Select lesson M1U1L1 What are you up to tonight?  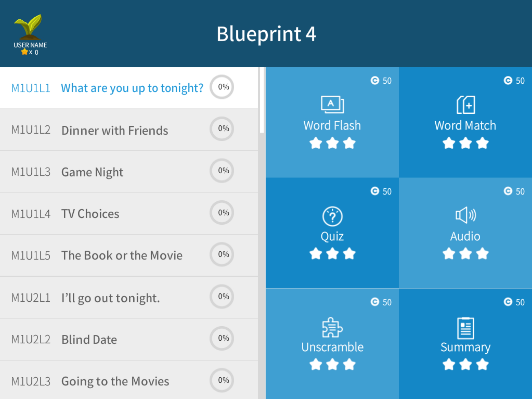pos(132,88)
